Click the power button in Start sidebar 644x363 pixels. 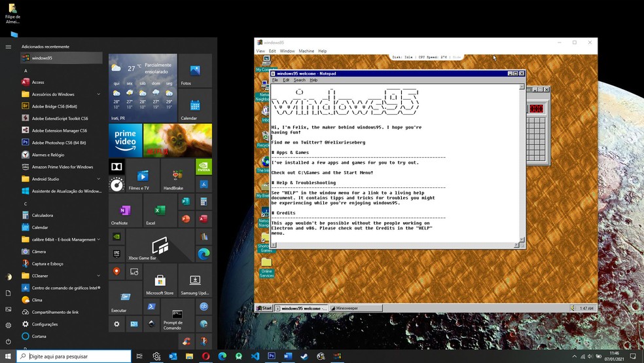[x=9, y=341]
